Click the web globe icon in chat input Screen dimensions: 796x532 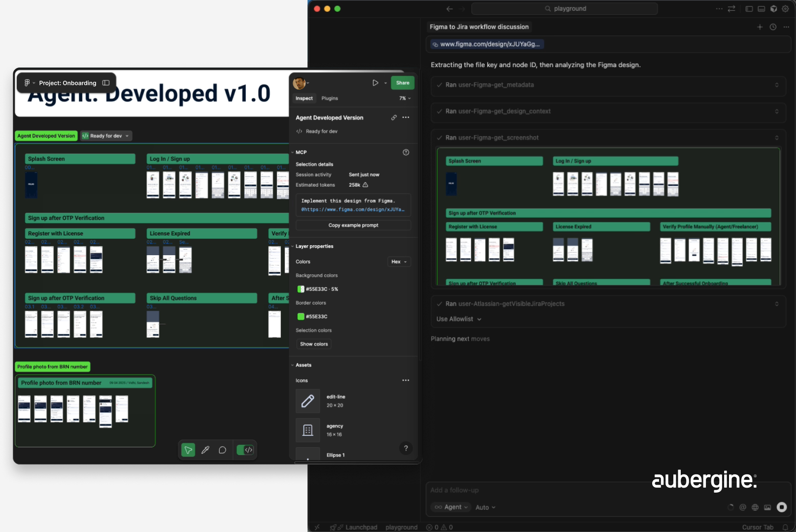(x=755, y=507)
